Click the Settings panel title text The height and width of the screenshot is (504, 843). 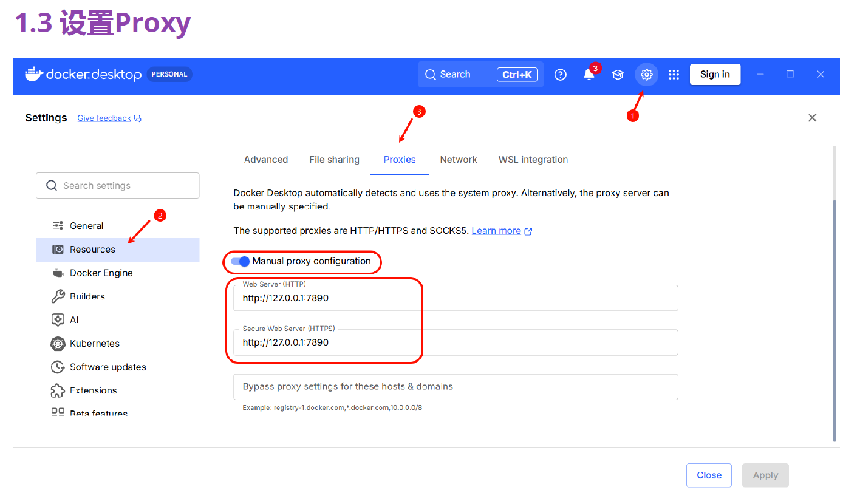[46, 118]
